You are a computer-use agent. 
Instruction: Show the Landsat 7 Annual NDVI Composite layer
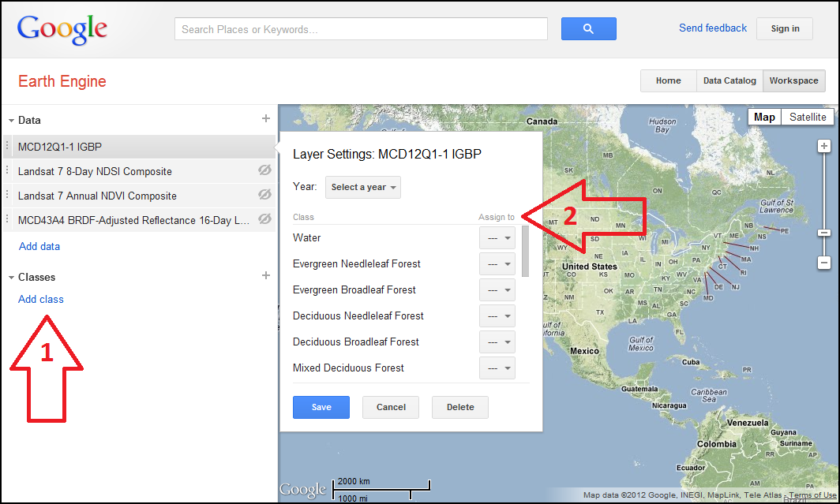click(264, 195)
